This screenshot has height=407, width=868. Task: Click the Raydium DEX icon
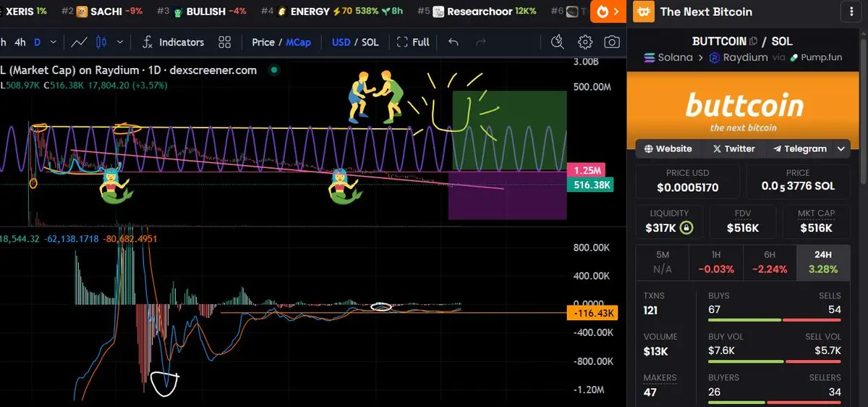click(x=715, y=57)
